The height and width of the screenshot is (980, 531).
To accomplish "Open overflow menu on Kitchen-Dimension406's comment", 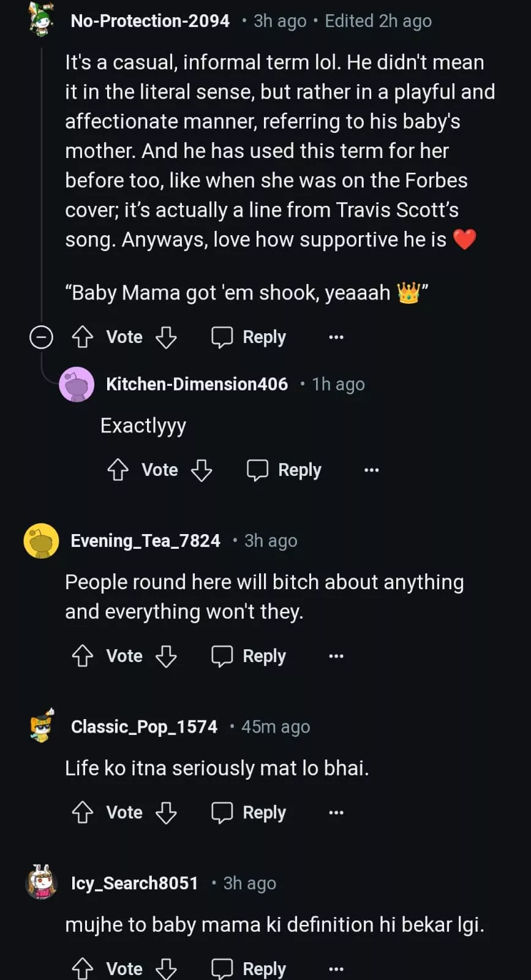I will click(372, 470).
